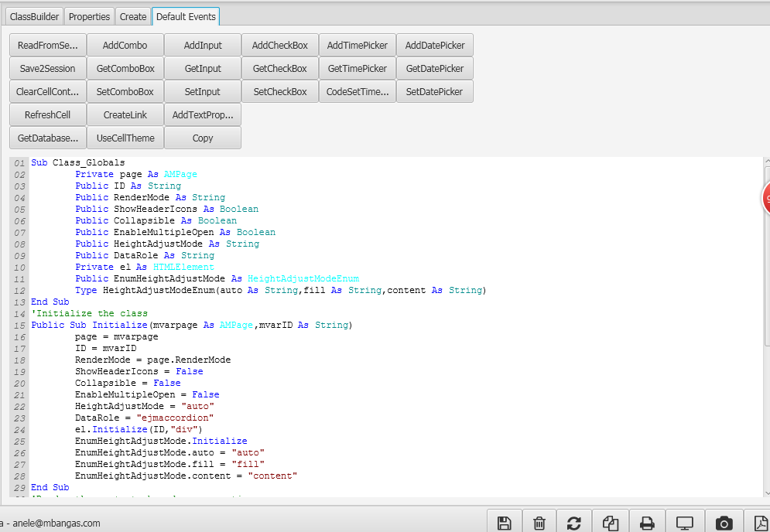This screenshot has width=770, height=532.
Task: Click the printer icon
Action: [648, 523]
